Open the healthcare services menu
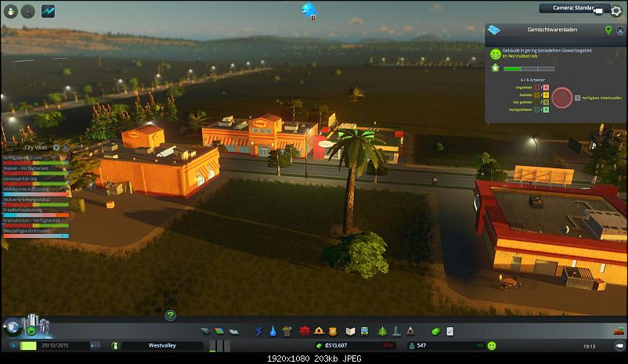Viewport: 628px width, 364px height. pyautogui.click(x=305, y=331)
